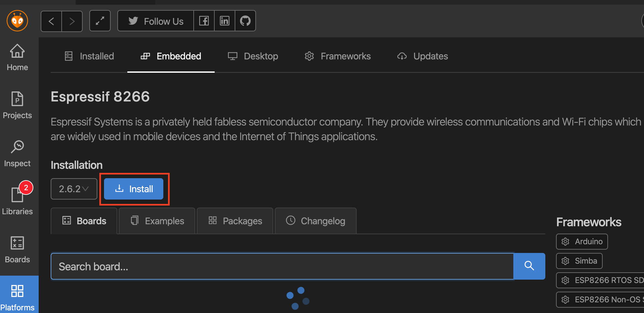Click the PlatformIO alien logo
Image resolution: width=644 pixels, height=313 pixels.
pyautogui.click(x=17, y=21)
